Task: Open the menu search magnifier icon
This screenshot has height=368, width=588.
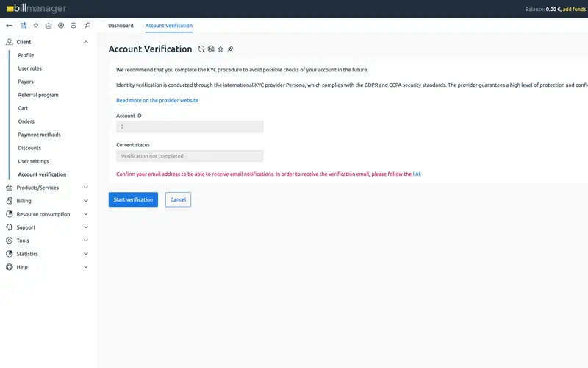Action: tap(87, 26)
